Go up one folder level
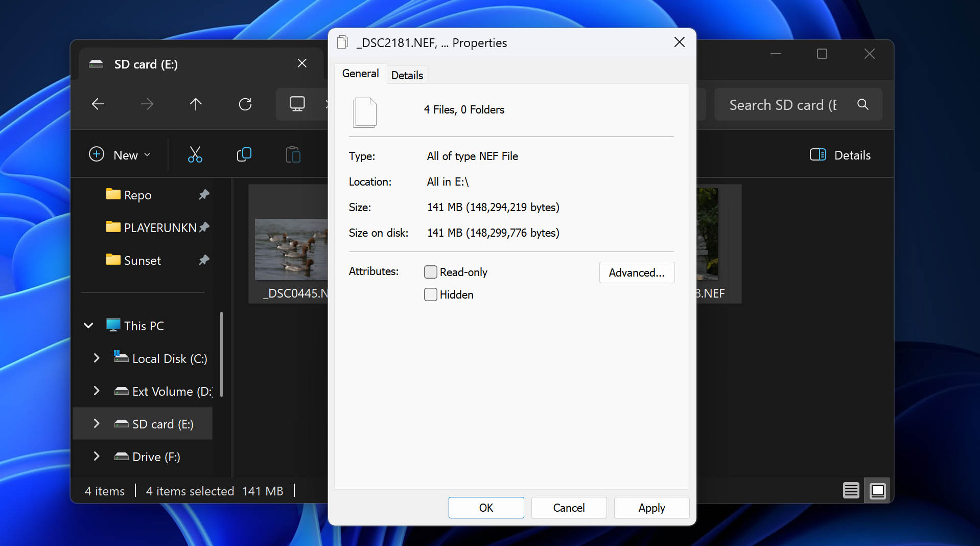The image size is (980, 546). point(196,104)
